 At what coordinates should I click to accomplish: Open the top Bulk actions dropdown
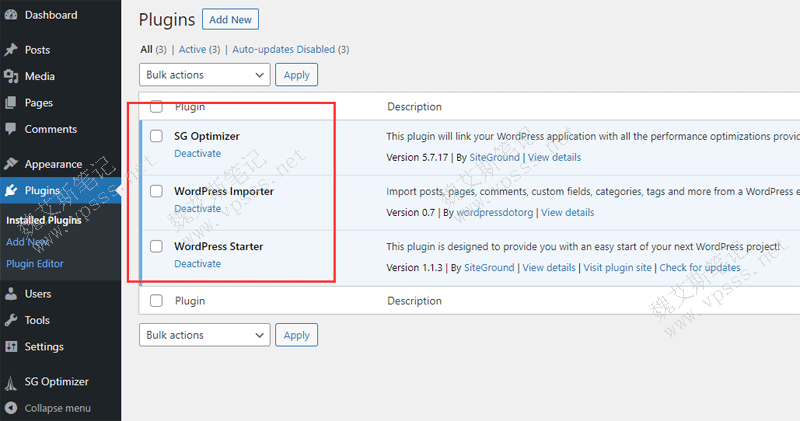[205, 75]
